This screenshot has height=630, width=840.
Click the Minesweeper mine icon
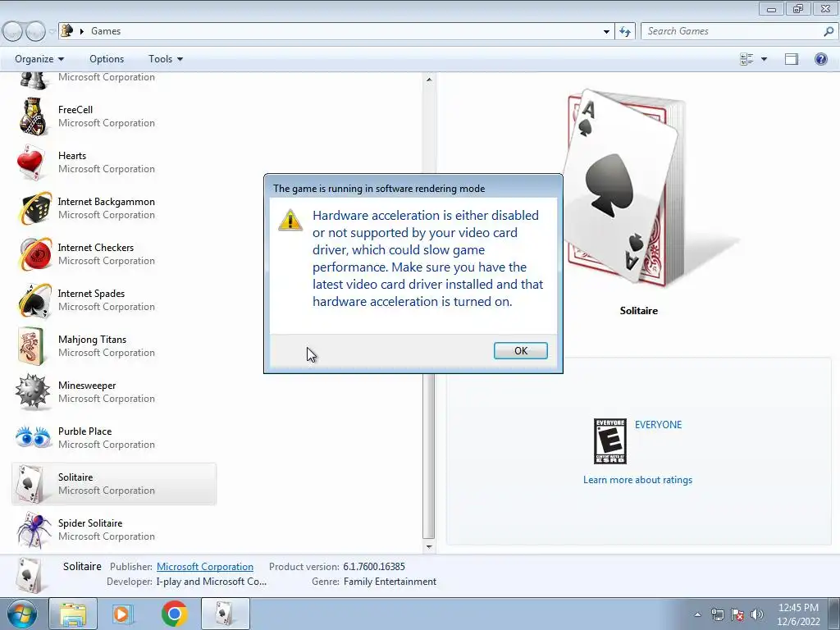[x=33, y=392]
